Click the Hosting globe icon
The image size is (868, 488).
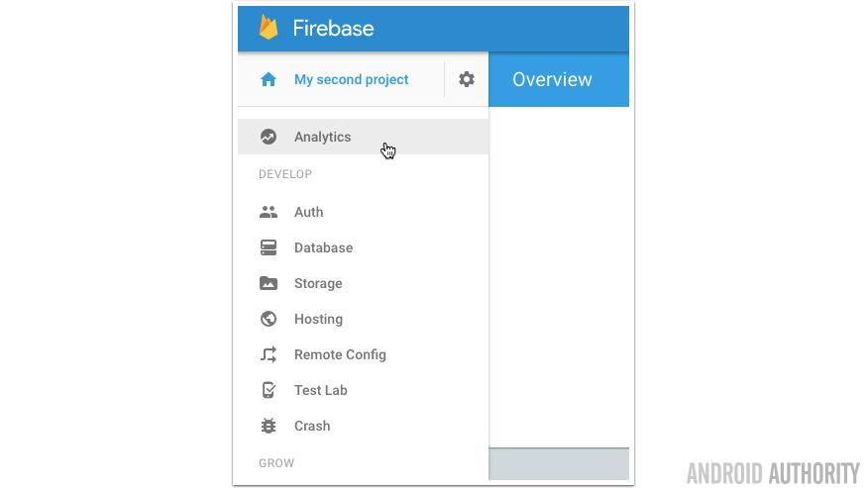[x=269, y=319]
